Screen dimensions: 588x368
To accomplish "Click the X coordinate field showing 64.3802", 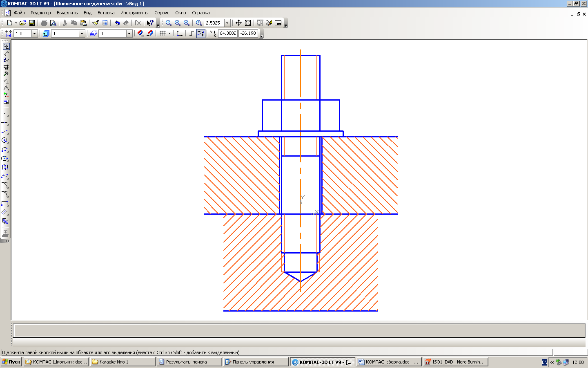I will (227, 34).
